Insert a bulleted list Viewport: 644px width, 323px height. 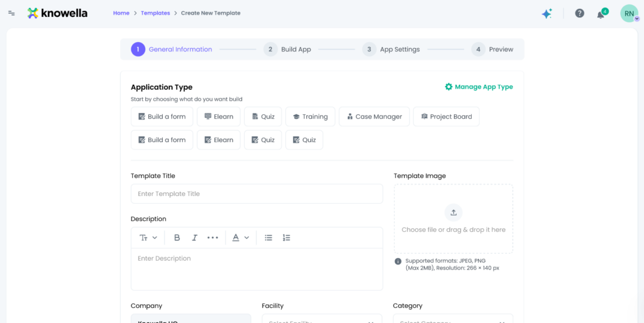click(269, 238)
